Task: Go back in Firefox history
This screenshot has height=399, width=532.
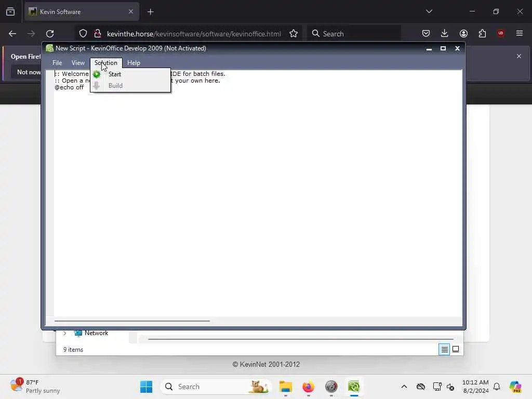Action: pyautogui.click(x=12, y=34)
